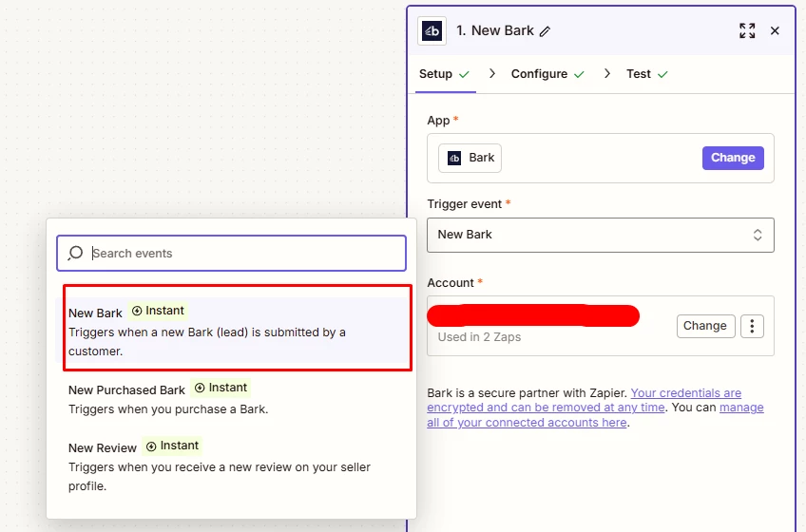
Task: Click the 'Used in 2 Zaps' text
Action: point(479,337)
